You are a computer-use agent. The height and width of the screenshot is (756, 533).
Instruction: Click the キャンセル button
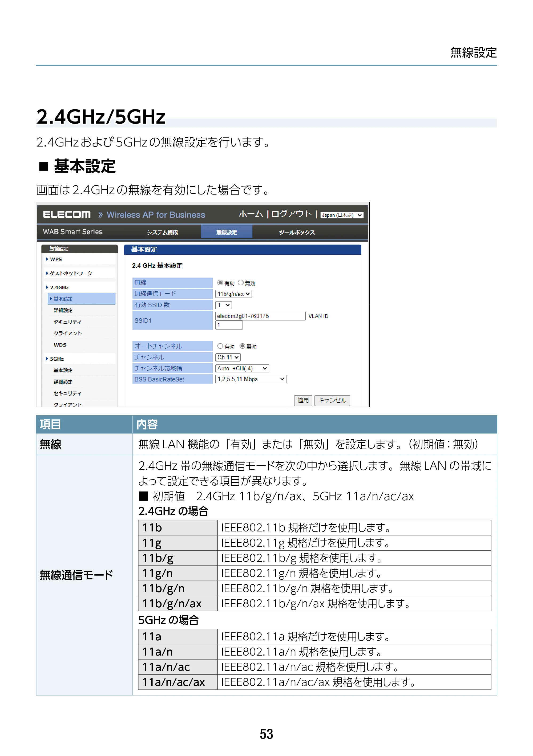coord(332,400)
